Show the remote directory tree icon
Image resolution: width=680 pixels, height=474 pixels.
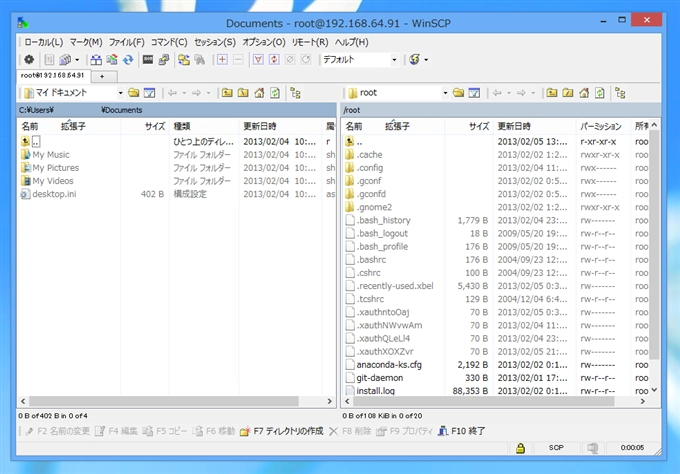(x=620, y=92)
